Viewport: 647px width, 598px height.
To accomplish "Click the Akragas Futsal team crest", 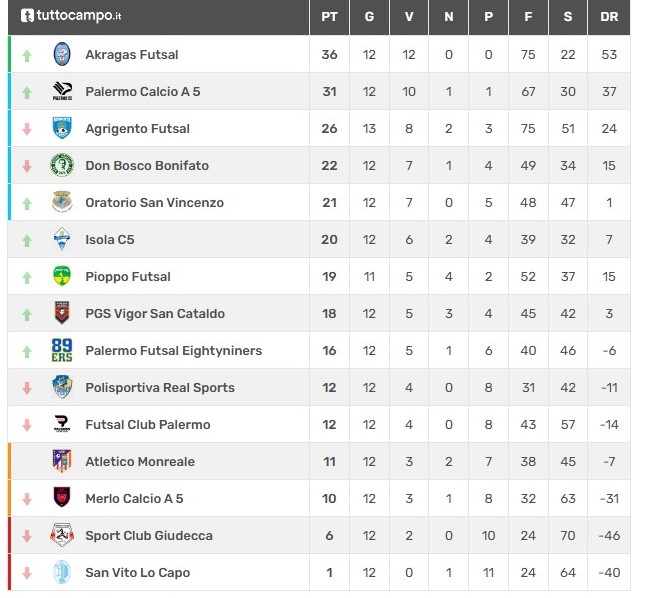I will point(62,54).
